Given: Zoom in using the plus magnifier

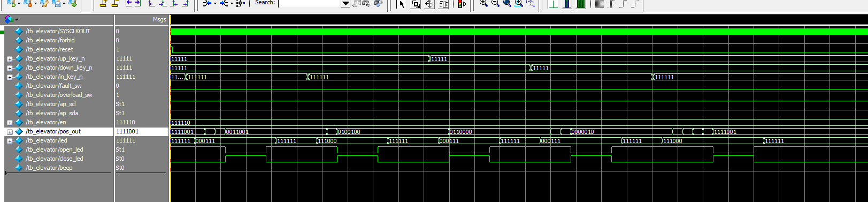Looking at the screenshot, I should tap(483, 3).
